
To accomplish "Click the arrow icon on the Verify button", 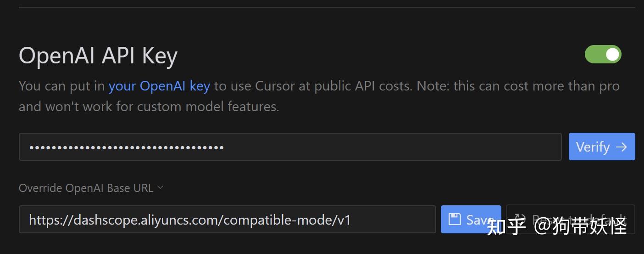I will pos(622,147).
